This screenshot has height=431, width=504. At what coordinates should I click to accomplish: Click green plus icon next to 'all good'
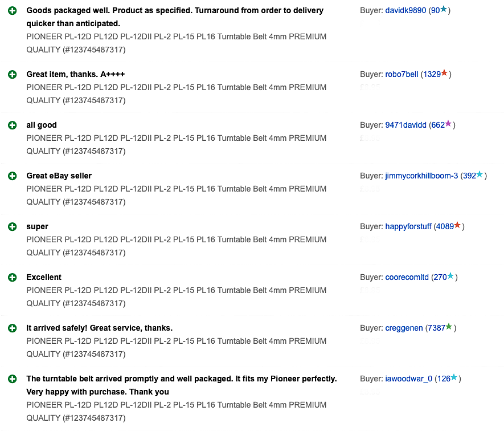[13, 125]
